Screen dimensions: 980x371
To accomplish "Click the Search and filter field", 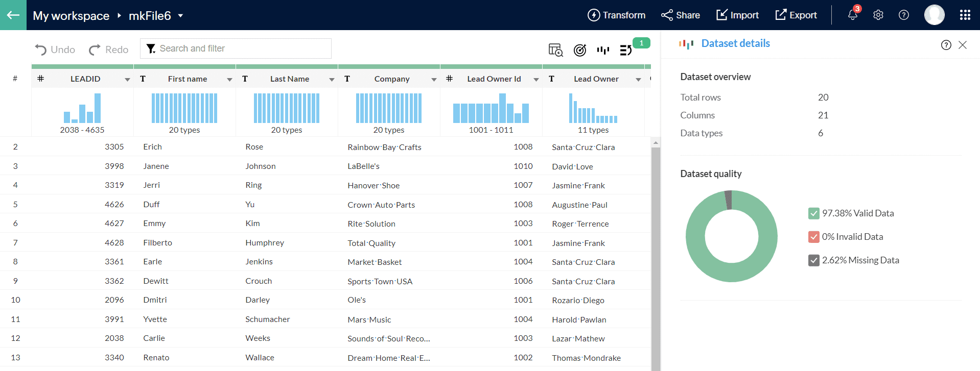I will click(236, 48).
